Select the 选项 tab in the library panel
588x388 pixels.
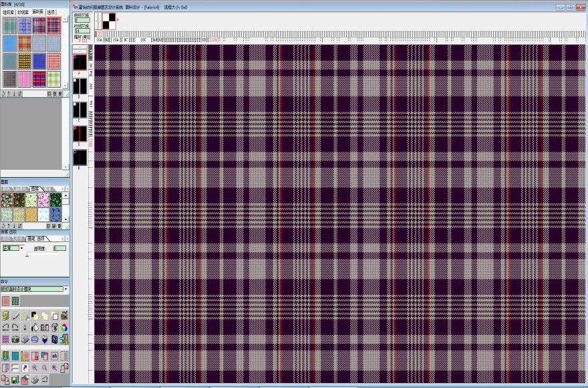[x=51, y=12]
